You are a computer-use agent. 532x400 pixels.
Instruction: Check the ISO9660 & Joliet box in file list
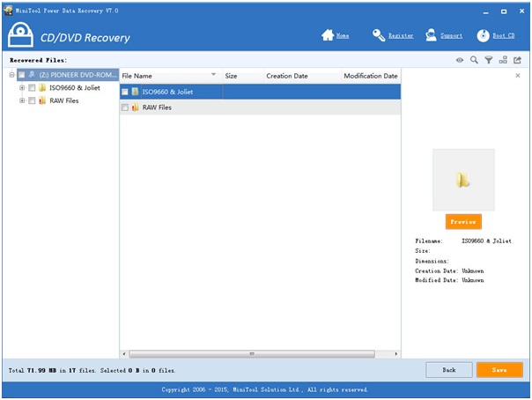click(x=125, y=92)
